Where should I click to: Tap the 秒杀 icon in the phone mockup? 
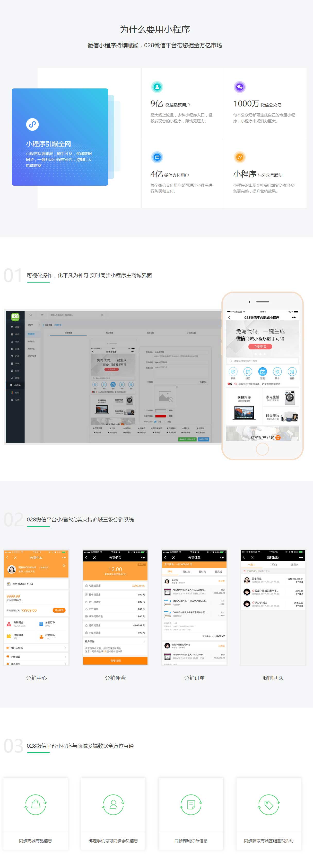point(233,372)
